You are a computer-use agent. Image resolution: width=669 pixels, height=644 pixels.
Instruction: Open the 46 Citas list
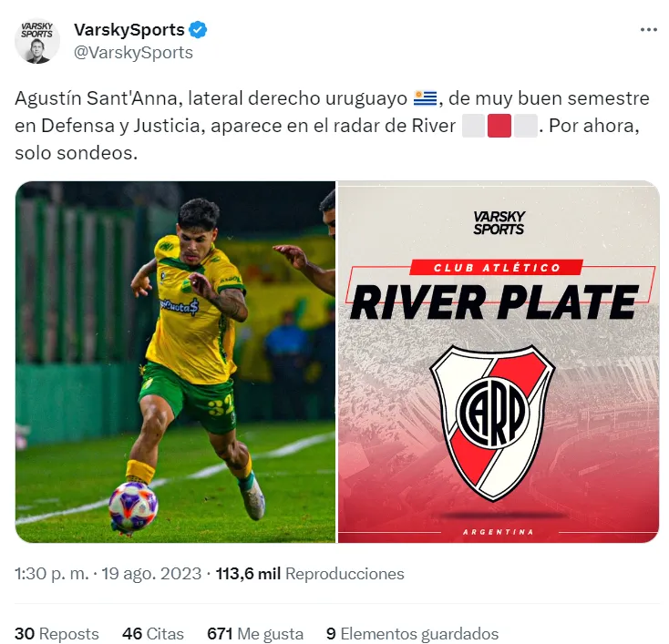(153, 634)
